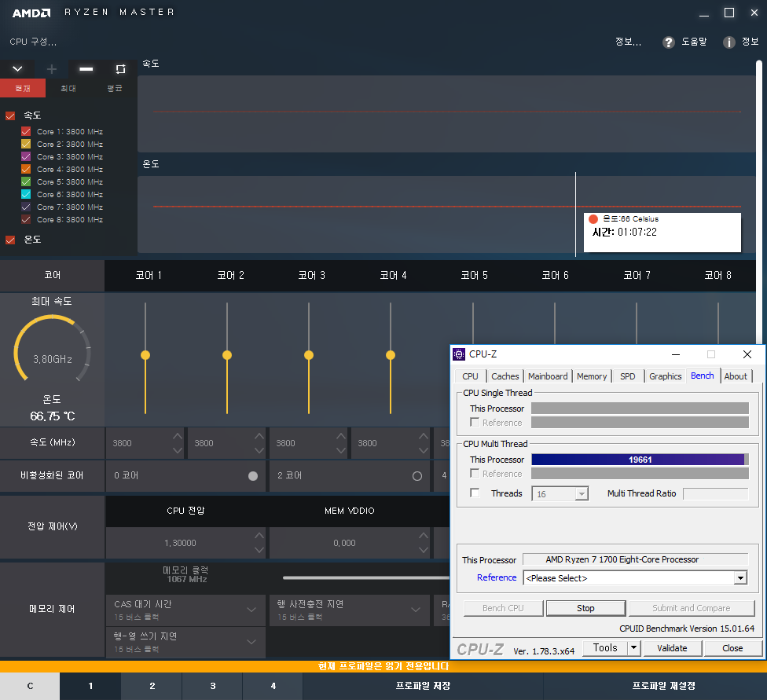The height and width of the screenshot is (700, 767).
Task: Select the 0 코어 disabled-core radio button
Action: tap(253, 476)
